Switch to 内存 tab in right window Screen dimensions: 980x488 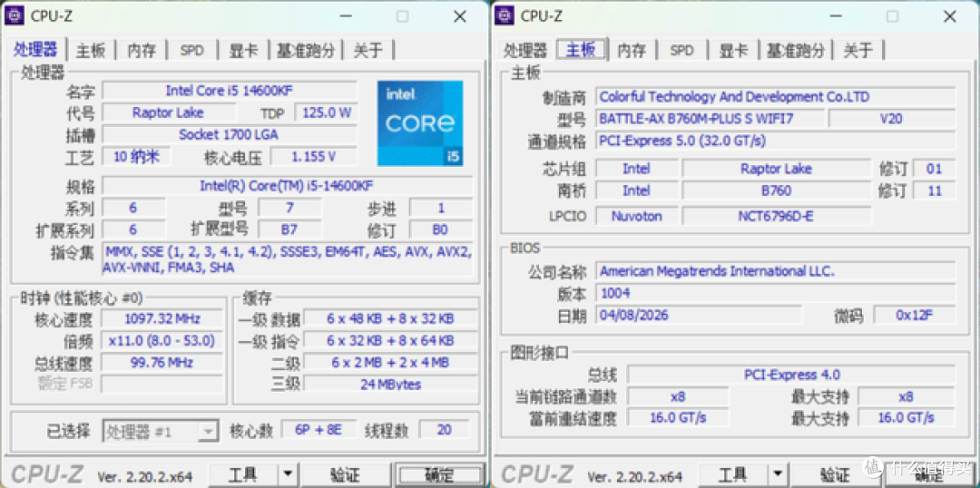[632, 51]
